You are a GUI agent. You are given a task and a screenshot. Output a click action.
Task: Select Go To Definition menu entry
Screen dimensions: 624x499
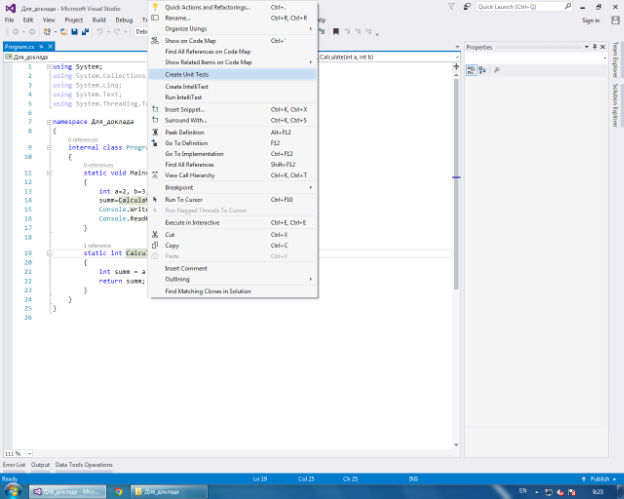pos(187,143)
